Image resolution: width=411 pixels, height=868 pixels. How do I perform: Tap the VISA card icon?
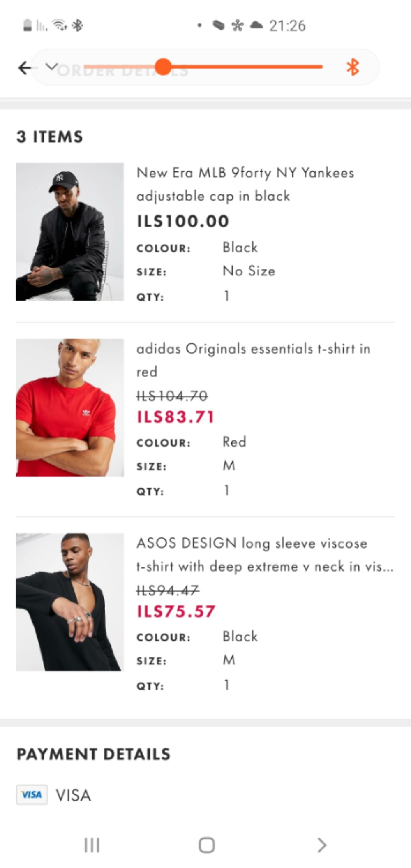tap(32, 794)
